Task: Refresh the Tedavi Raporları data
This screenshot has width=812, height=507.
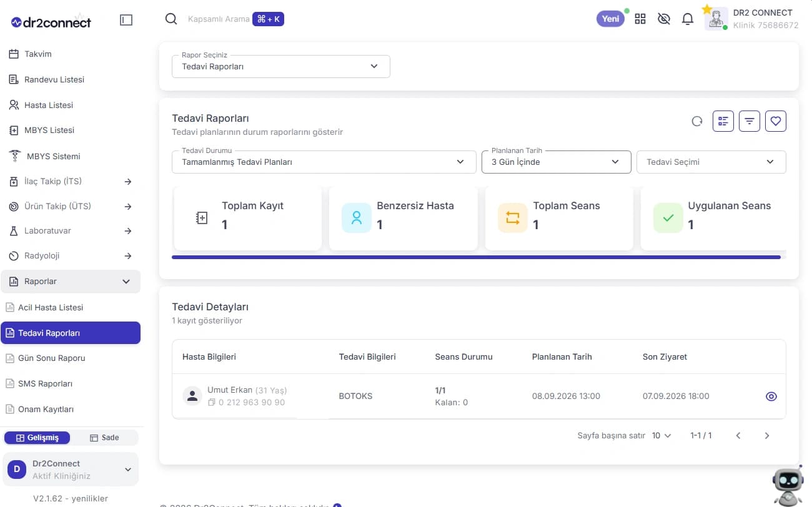Action: [x=697, y=121]
